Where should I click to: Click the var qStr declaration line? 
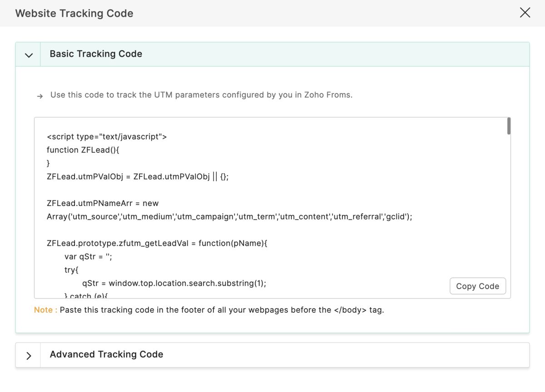pyautogui.click(x=88, y=257)
